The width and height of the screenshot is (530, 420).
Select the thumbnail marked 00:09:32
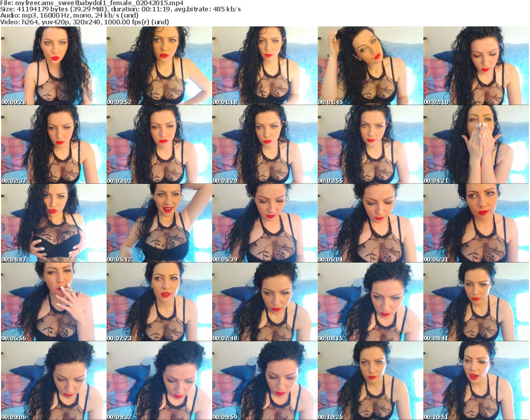(x=159, y=381)
